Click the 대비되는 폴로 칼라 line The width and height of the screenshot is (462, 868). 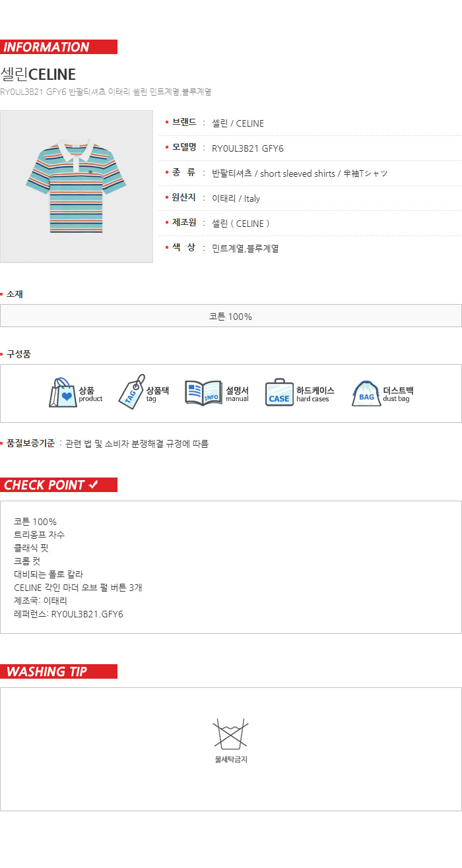tap(48, 574)
